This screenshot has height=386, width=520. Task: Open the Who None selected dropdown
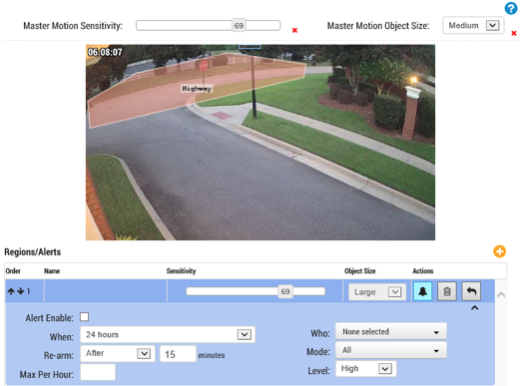coord(391,332)
